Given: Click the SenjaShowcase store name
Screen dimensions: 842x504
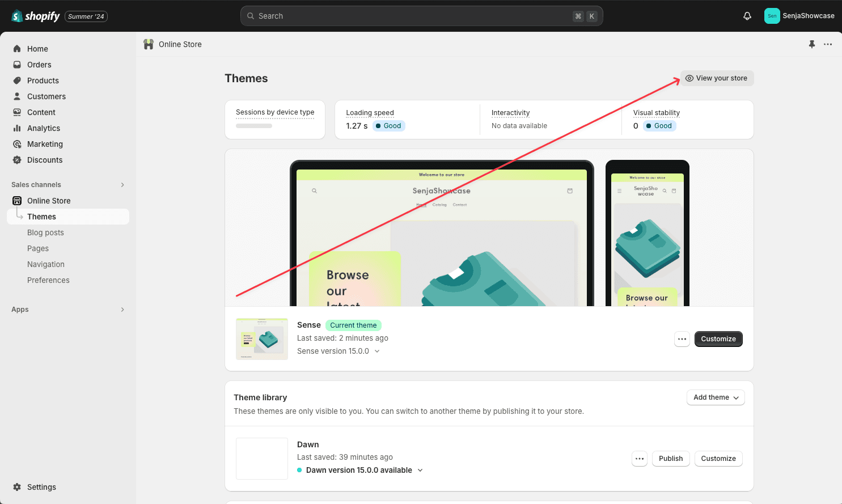Looking at the screenshot, I should tap(809, 16).
